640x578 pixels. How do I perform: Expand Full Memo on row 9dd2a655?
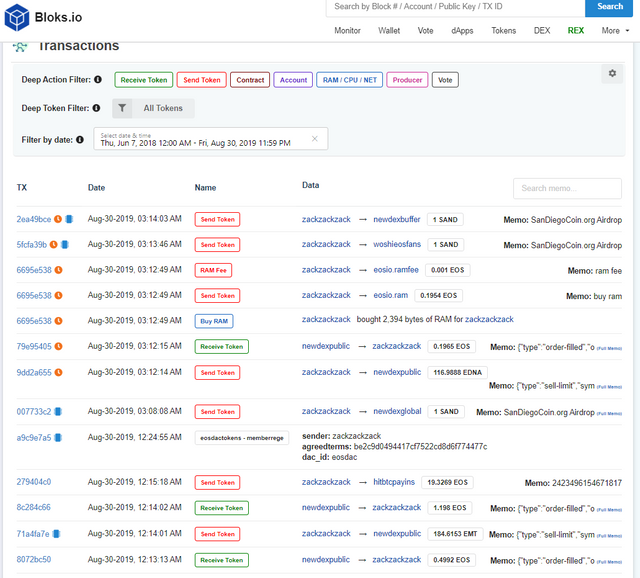pyautogui.click(x=609, y=387)
